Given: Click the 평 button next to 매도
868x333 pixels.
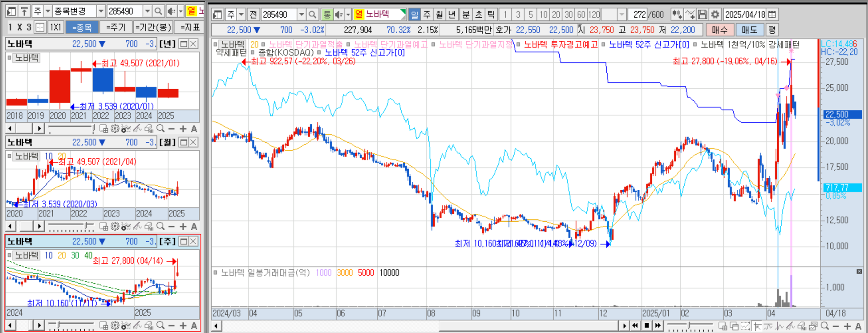Looking at the screenshot, I should [772, 30].
